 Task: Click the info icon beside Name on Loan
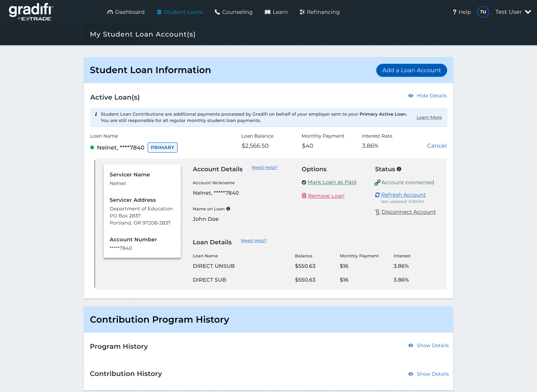(x=228, y=209)
